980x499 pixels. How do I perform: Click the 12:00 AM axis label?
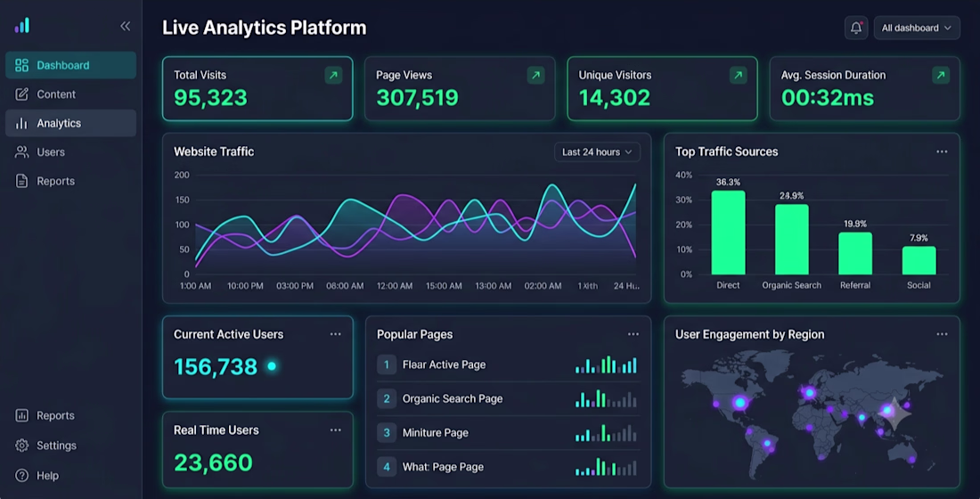[395, 286]
